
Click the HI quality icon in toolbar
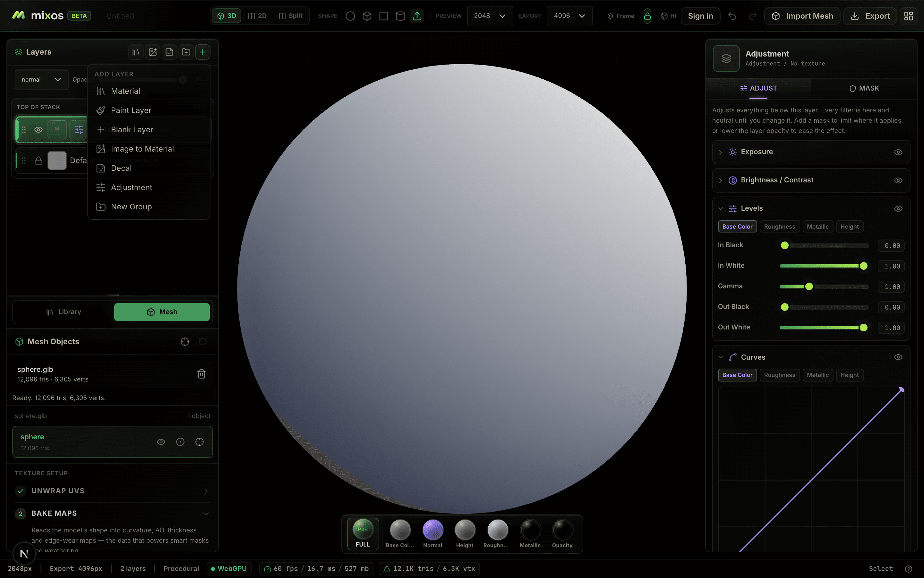click(x=664, y=16)
